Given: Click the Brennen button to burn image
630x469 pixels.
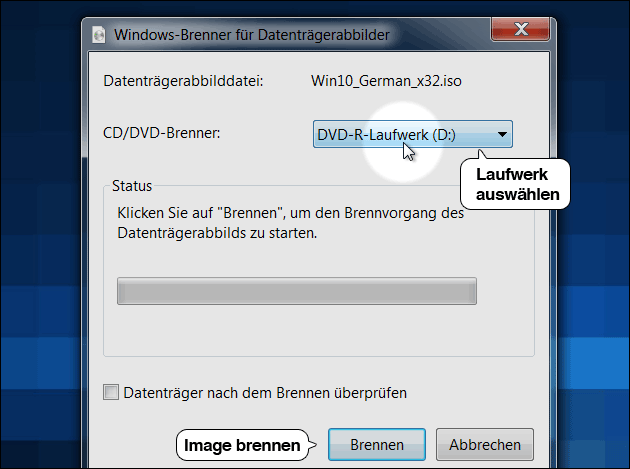Looking at the screenshot, I should point(376,444).
